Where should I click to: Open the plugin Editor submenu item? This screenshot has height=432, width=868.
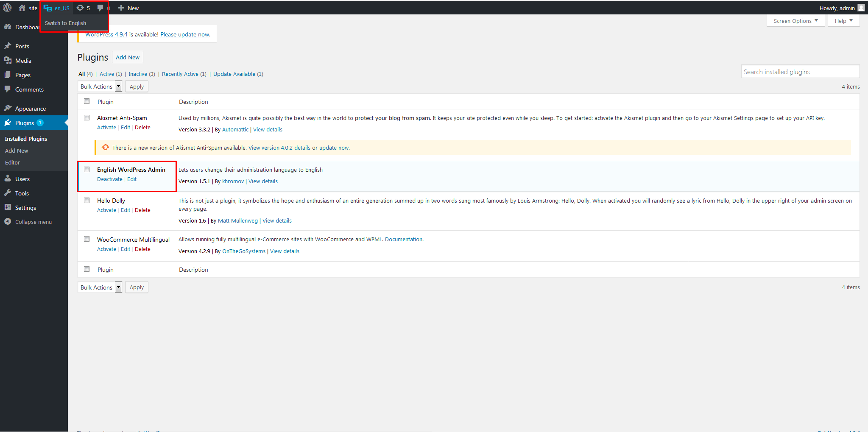tap(12, 162)
